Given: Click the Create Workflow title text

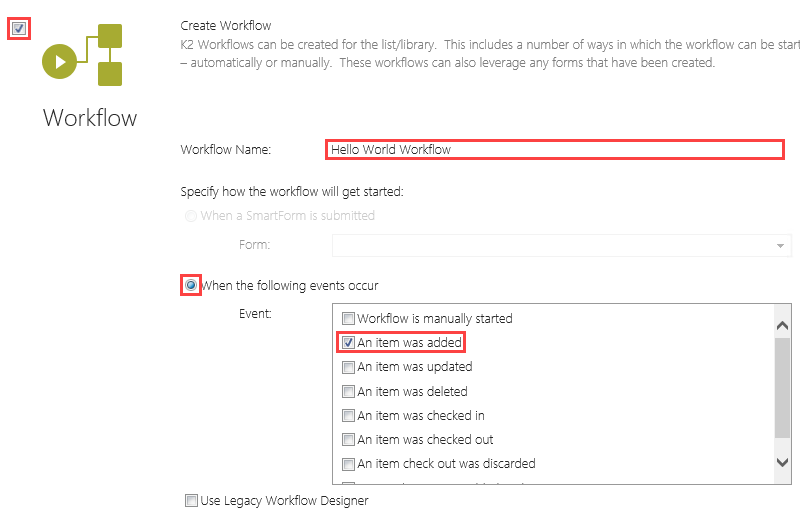Looking at the screenshot, I should 225,26.
